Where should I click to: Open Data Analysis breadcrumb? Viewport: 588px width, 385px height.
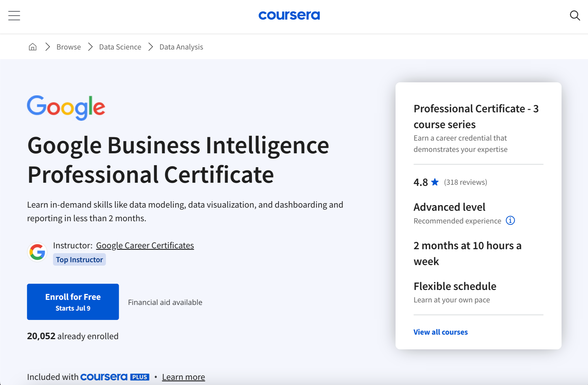(x=181, y=47)
